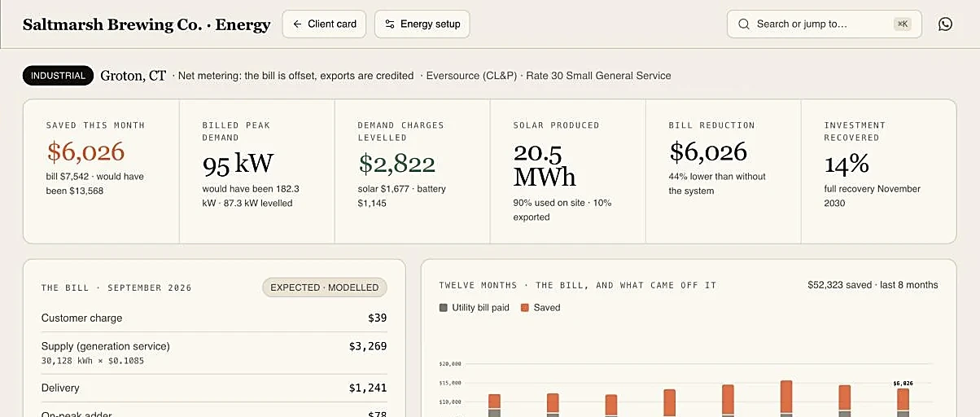Click the orange $6,026 saved this month value
Image resolution: width=980 pixels, height=417 pixels.
(x=85, y=151)
